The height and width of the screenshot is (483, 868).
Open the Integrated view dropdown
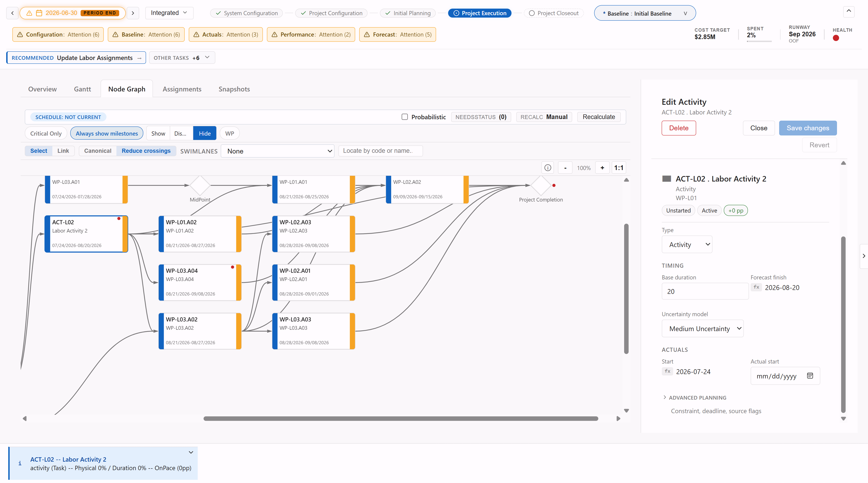pyautogui.click(x=169, y=13)
